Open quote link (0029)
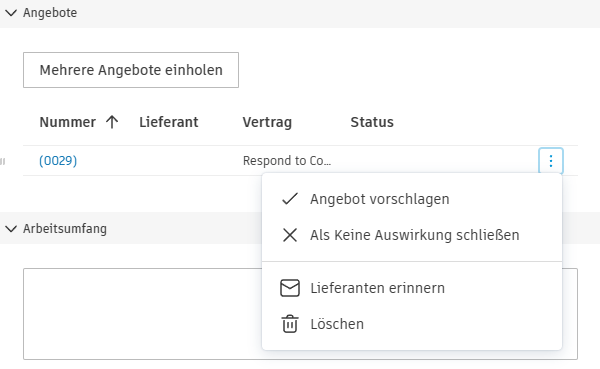This screenshot has width=600, height=369. click(58, 160)
